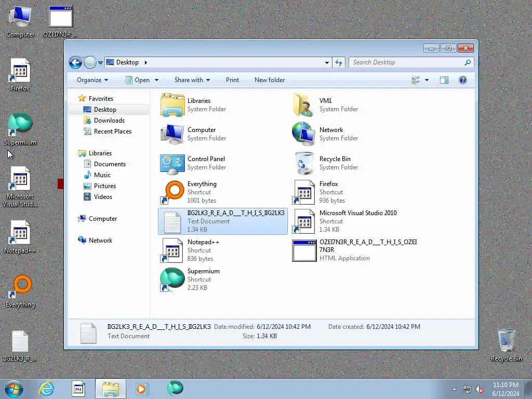The image size is (532, 399).
Task: Open the Organize menu
Action: pyautogui.click(x=92, y=80)
